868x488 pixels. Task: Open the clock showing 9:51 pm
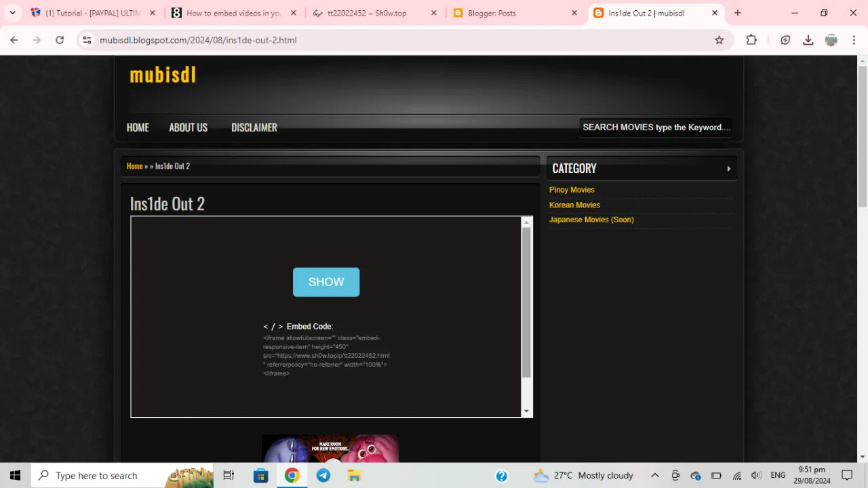click(x=812, y=476)
